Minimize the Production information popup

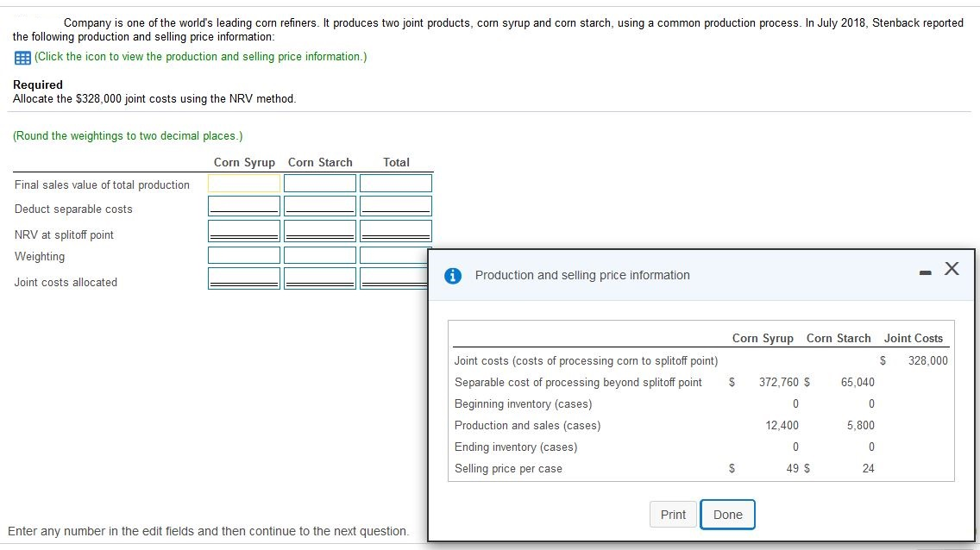click(x=926, y=272)
